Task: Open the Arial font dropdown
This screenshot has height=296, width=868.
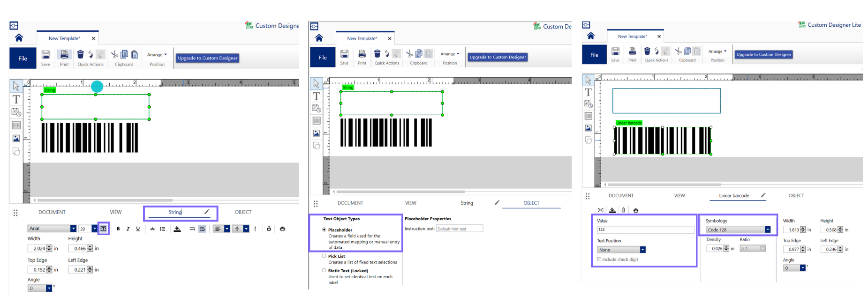Action: 73,229
